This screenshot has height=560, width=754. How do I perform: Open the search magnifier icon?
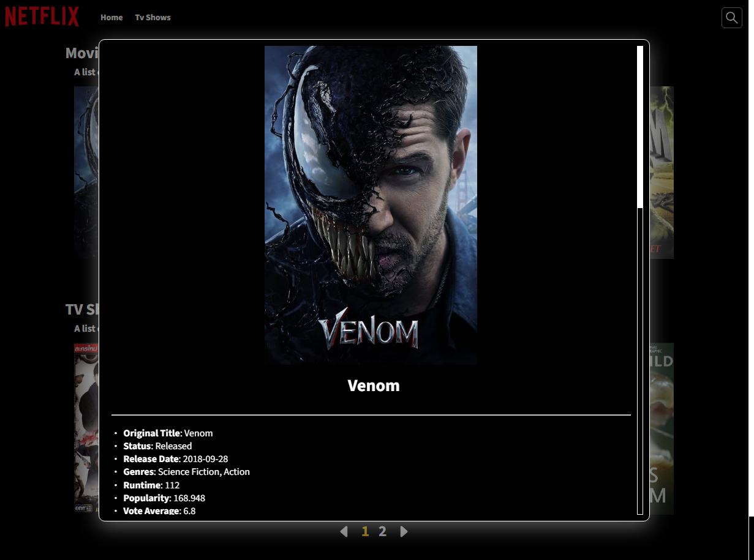(731, 18)
